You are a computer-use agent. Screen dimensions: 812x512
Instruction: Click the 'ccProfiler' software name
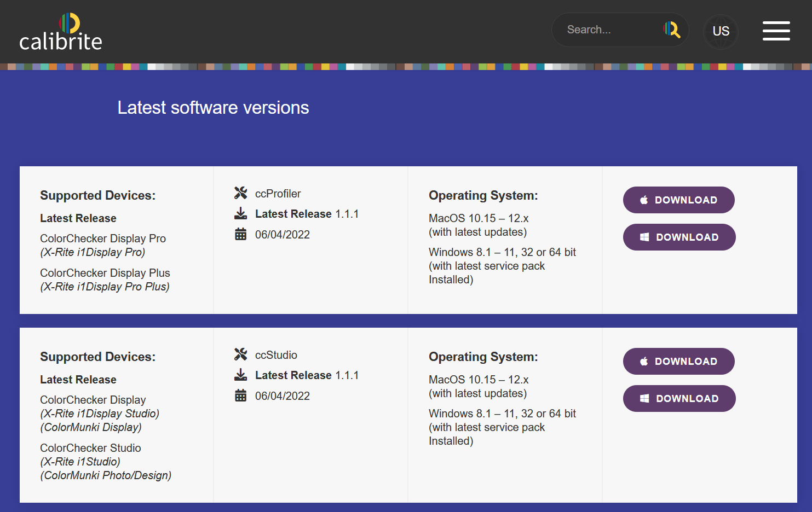pyautogui.click(x=278, y=194)
